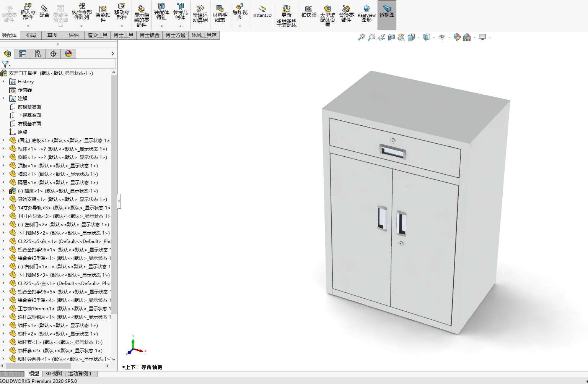Switch to the 沐风工具箱 tab

click(x=204, y=35)
